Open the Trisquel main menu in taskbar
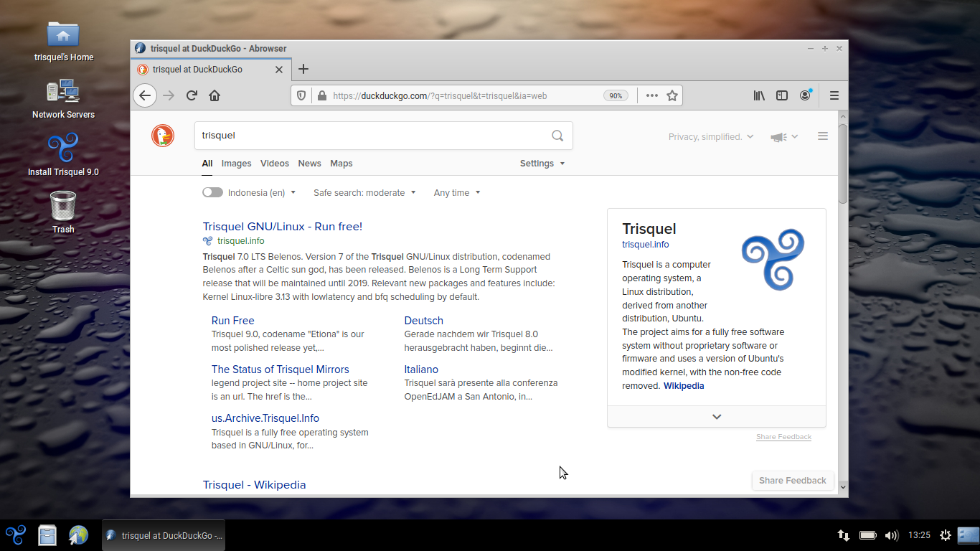Image resolution: width=980 pixels, height=551 pixels. point(16,535)
